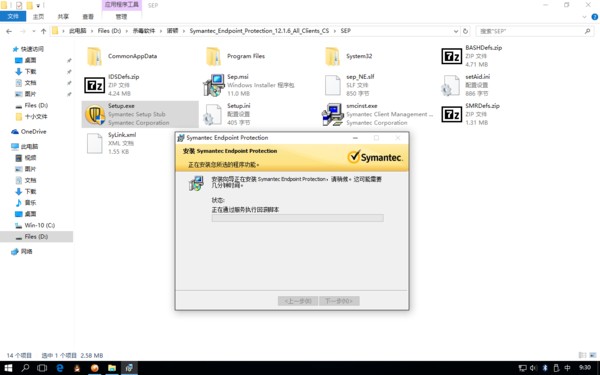The height and width of the screenshot is (375, 600).
Task: Click the <上一步 button in installer
Action: pos(298,301)
